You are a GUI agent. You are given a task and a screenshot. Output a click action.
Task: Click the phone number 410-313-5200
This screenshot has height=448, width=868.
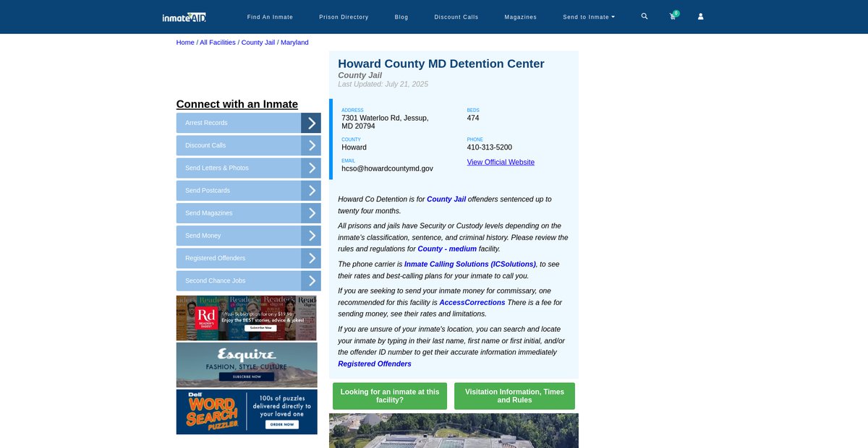[490, 147]
